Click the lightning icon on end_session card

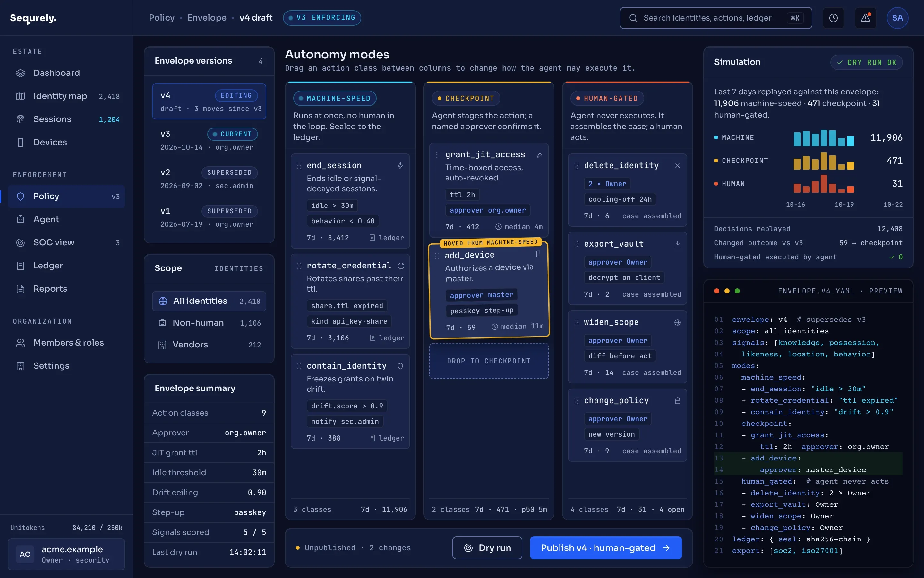pos(400,165)
